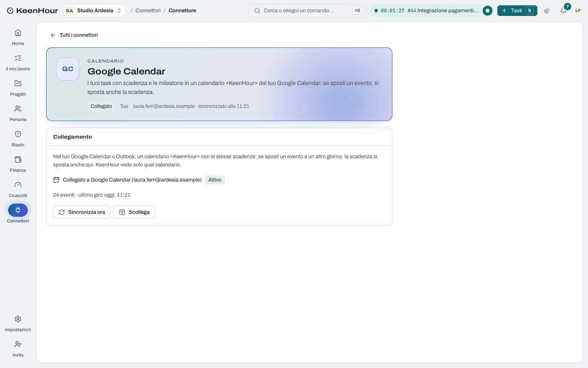Screen dimensions: 588x368
Task: Go to Home in sidebar
Action: (x=18, y=37)
